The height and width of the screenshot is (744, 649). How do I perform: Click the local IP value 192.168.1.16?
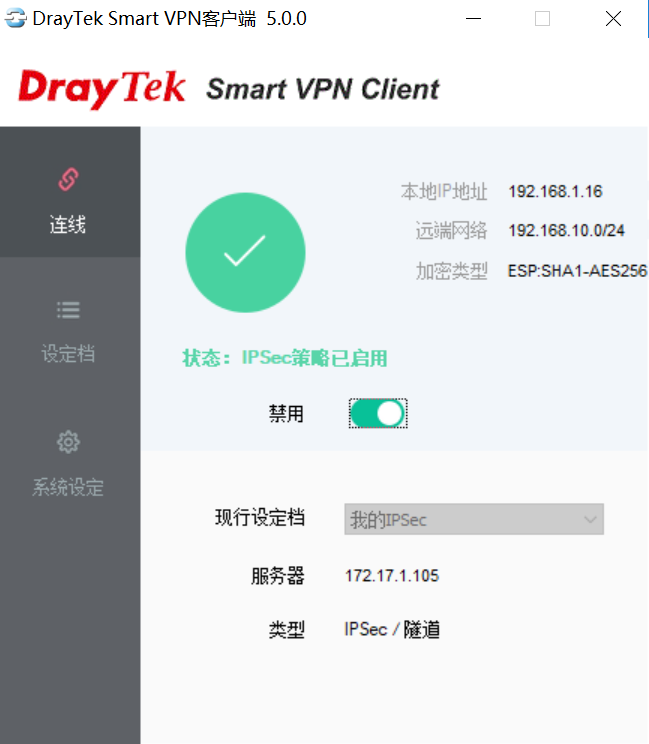556,192
